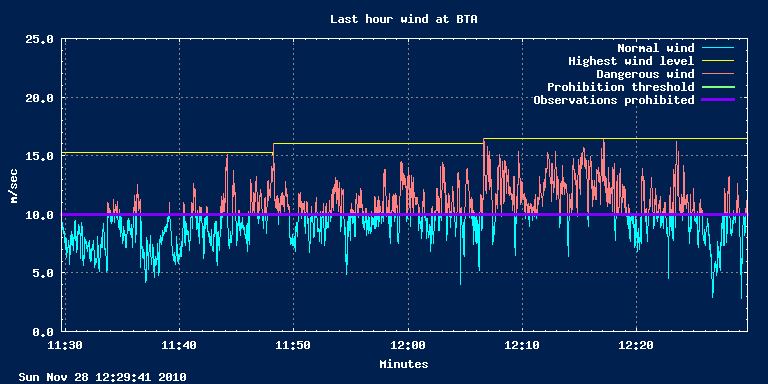
Task: Select the 'Normal wind' legend label
Action: coord(655,48)
